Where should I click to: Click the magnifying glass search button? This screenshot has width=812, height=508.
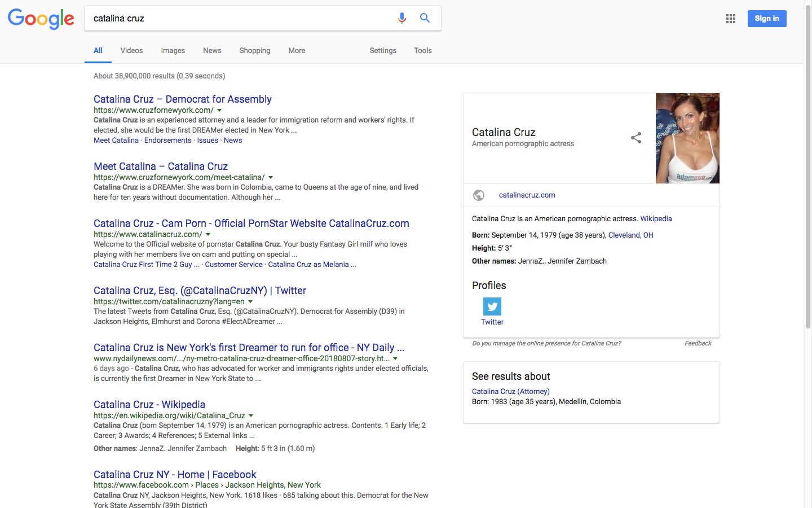coord(425,18)
